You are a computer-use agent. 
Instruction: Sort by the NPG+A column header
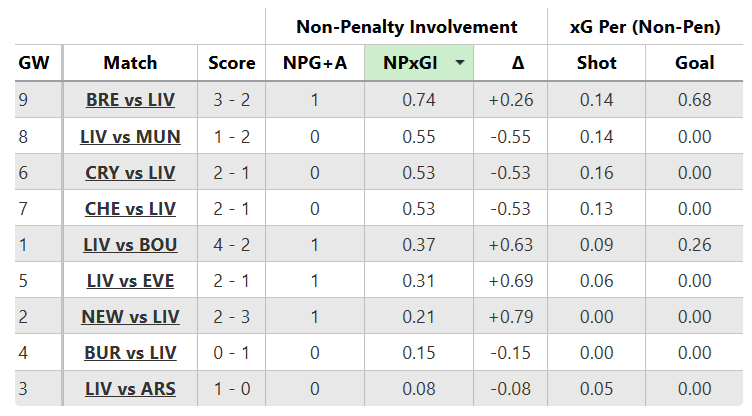315,63
